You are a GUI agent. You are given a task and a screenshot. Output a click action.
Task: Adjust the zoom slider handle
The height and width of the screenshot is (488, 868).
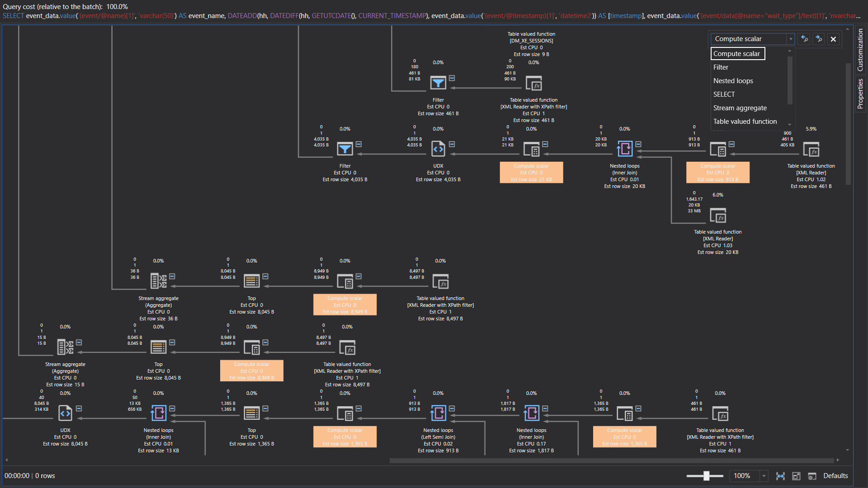[706, 476]
